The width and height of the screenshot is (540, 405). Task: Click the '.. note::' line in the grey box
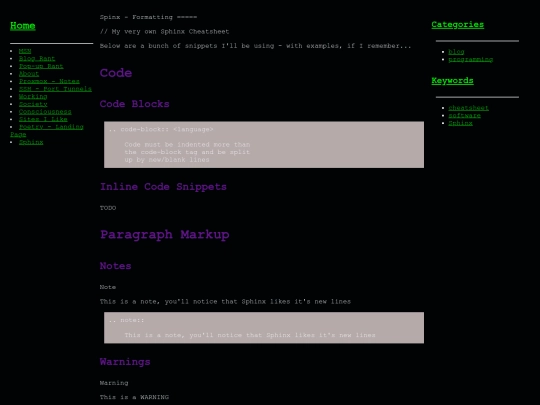point(126,320)
